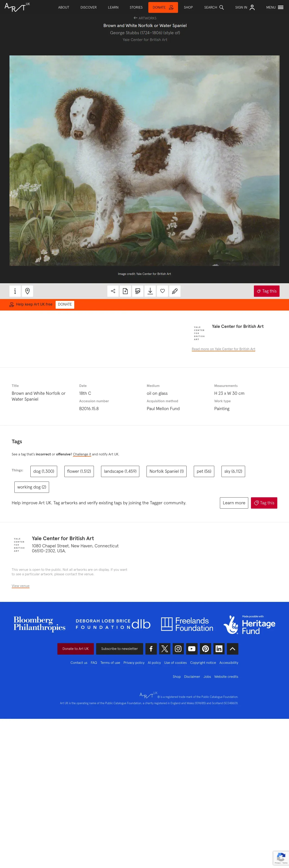Click the Heritage Fund logo
The height and width of the screenshot is (868, 289).
[x=250, y=624]
